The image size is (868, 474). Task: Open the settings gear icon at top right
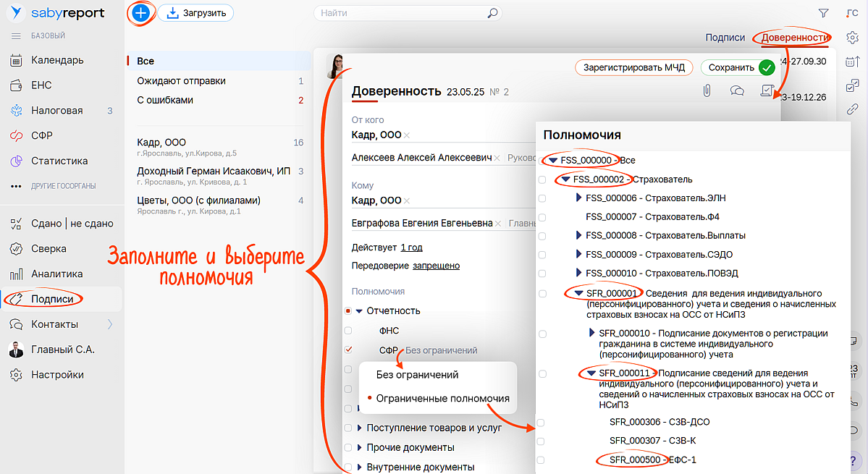(853, 38)
